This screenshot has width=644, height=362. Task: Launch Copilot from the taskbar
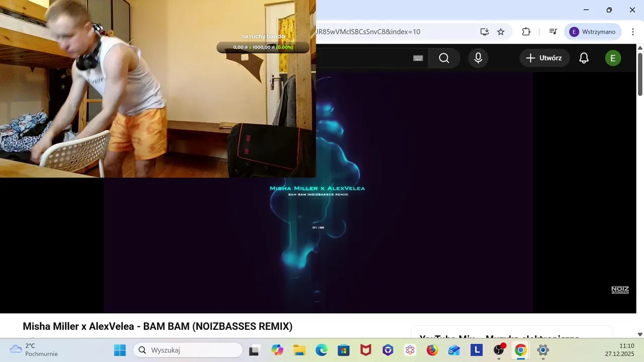(277, 350)
